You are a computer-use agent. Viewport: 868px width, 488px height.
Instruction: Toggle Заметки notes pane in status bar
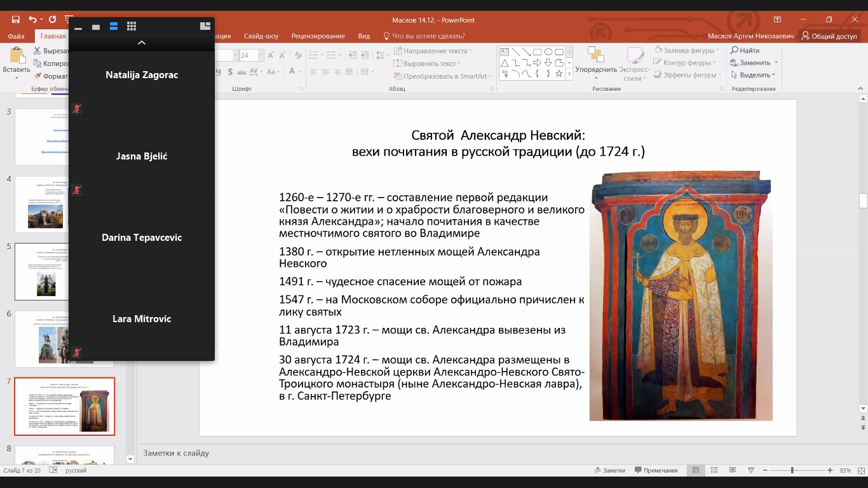609,470
